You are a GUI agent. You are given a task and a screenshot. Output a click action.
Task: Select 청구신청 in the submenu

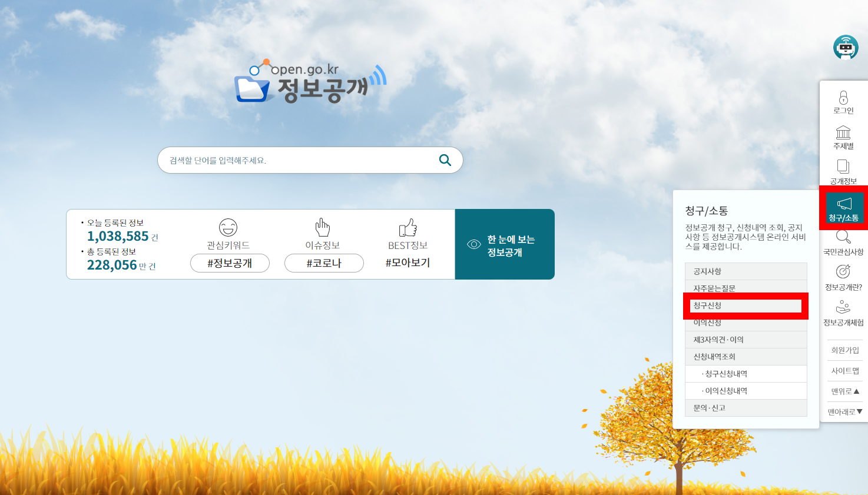pyautogui.click(x=746, y=305)
